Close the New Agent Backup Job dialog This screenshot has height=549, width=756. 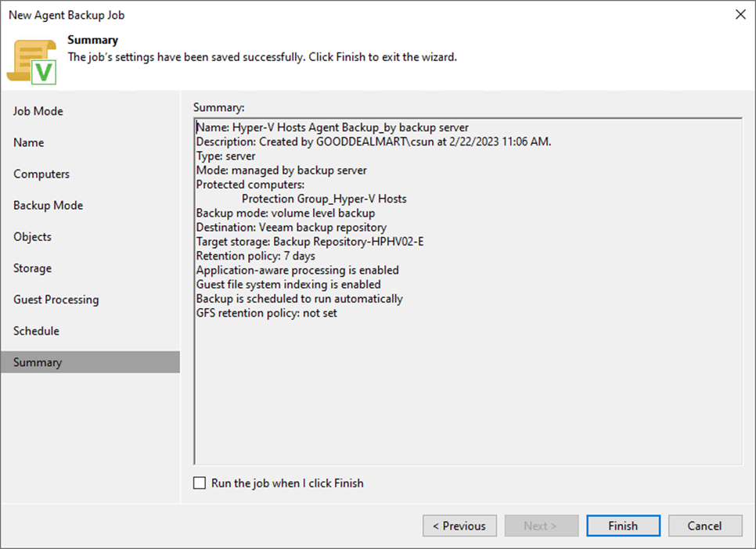pos(740,14)
